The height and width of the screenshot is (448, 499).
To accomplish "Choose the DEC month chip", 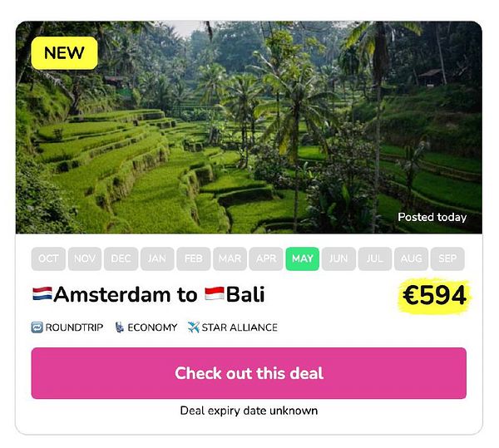I will (x=121, y=258).
